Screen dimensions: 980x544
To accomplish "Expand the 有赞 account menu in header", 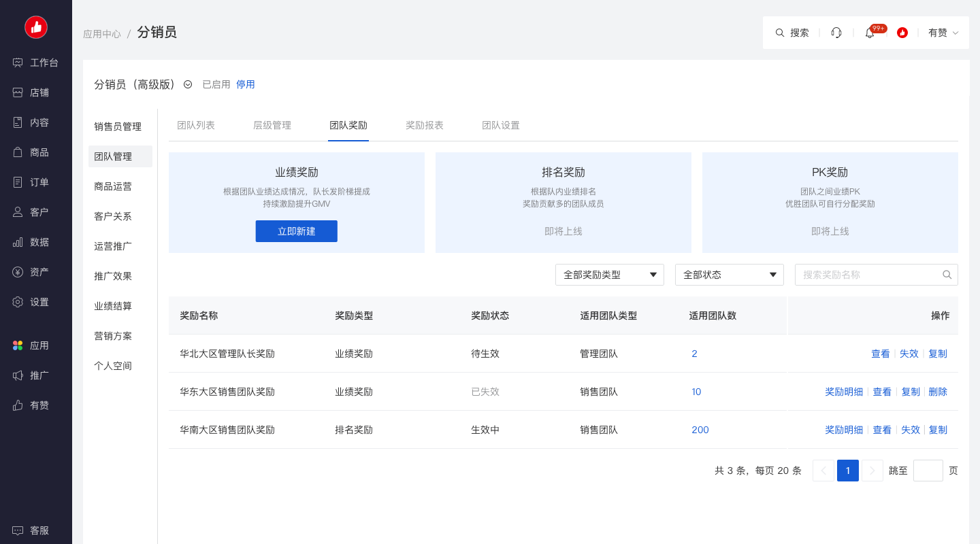I will tap(943, 33).
